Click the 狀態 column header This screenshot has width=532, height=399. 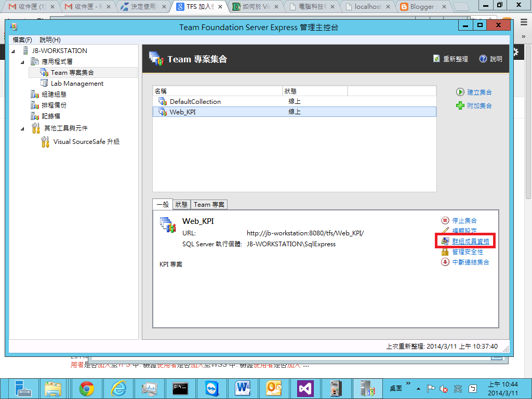pyautogui.click(x=315, y=91)
